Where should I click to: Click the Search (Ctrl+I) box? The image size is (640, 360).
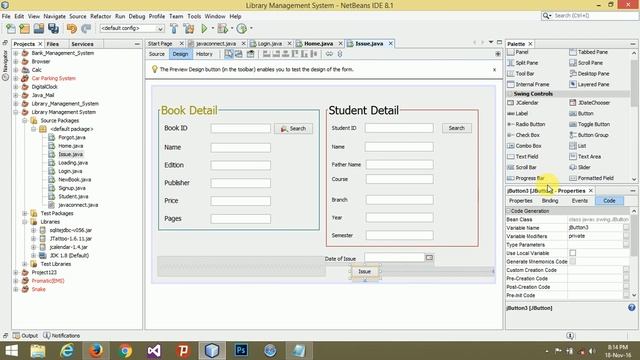tap(589, 16)
